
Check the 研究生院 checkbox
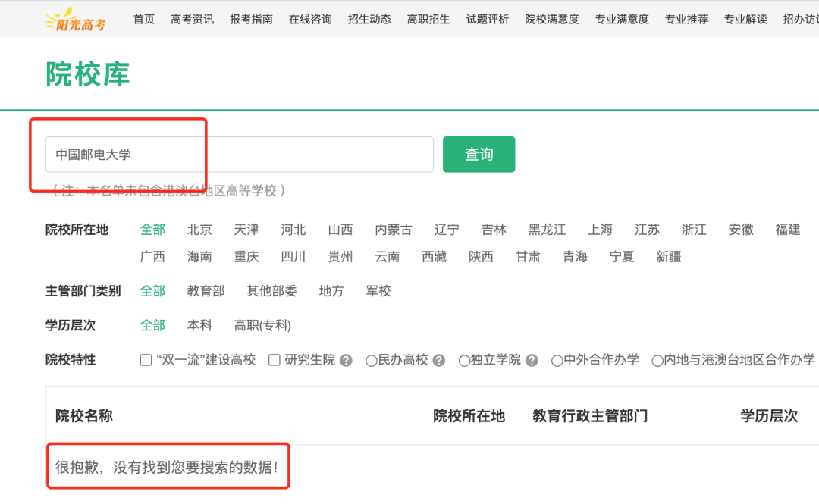(x=275, y=360)
